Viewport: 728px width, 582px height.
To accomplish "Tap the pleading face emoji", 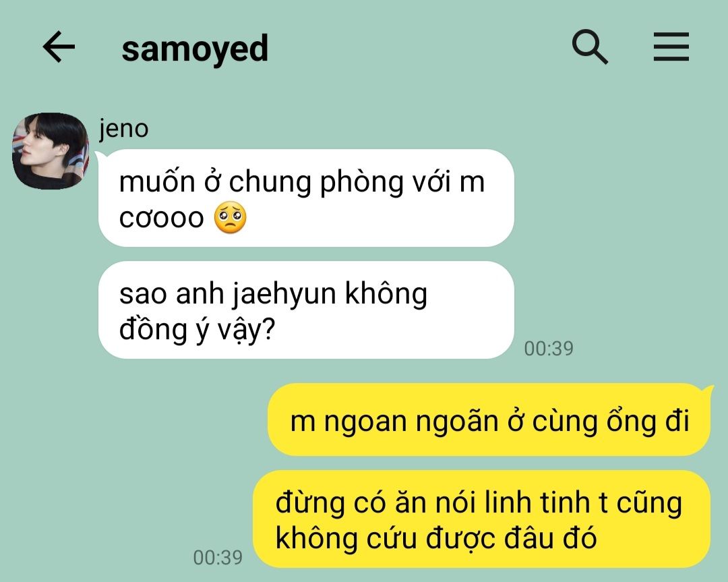I will pos(231,217).
